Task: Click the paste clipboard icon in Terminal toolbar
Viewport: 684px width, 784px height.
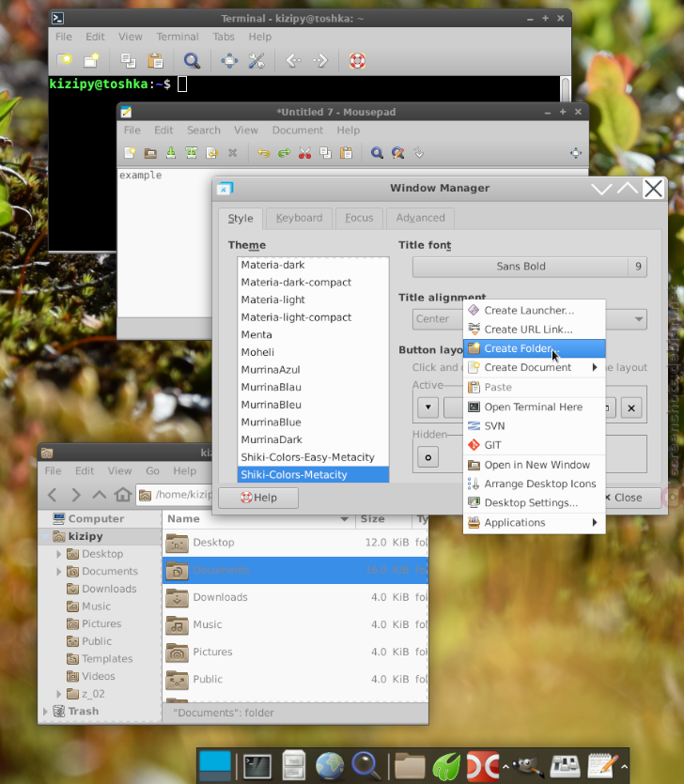Action: pyautogui.click(x=156, y=60)
